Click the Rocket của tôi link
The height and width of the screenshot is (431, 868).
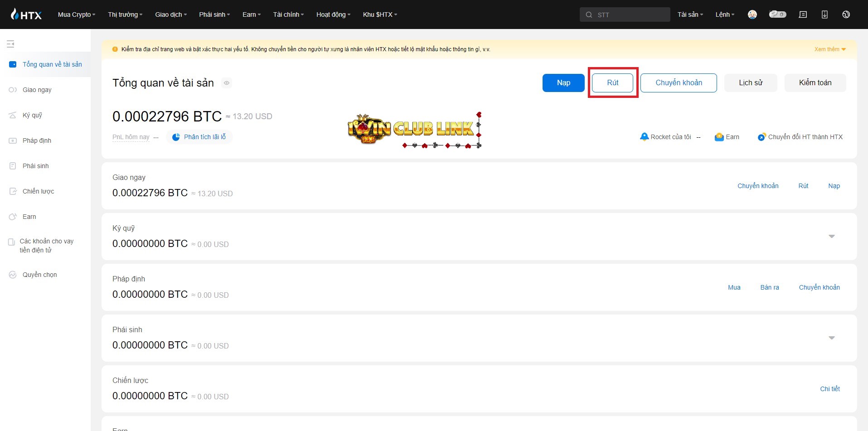(x=670, y=137)
